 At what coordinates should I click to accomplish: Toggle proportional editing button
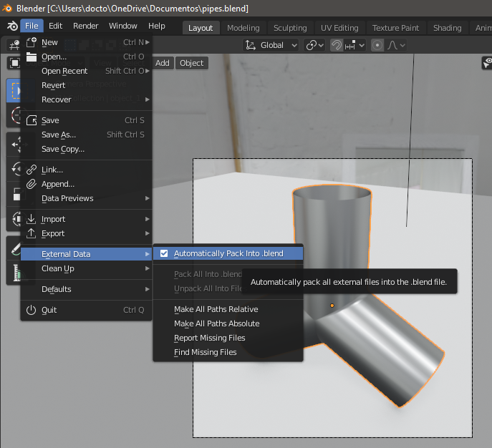(377, 45)
